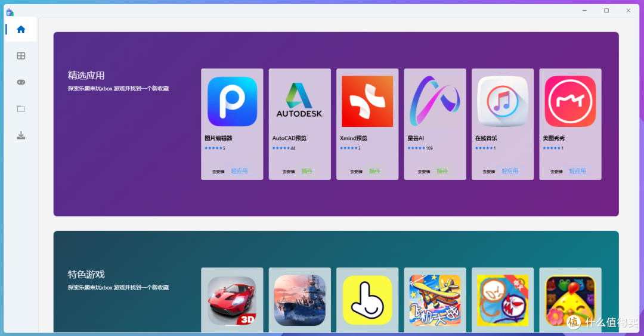644x336 pixels.
Task: Go to the Home page in sidebar
Action: click(21, 29)
